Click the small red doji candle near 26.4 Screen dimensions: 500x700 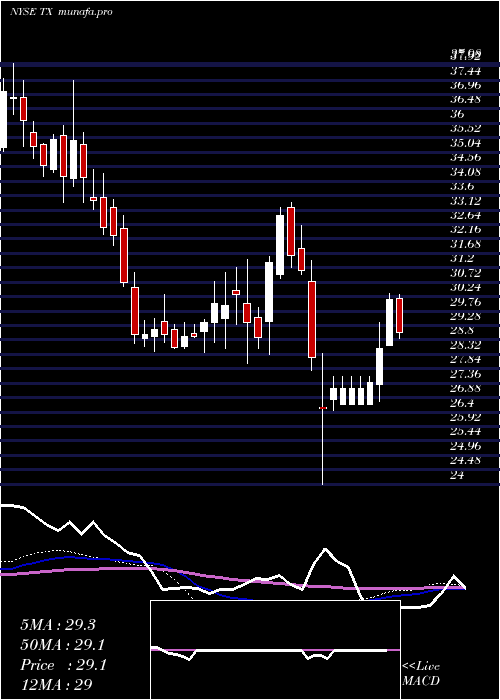(x=323, y=408)
